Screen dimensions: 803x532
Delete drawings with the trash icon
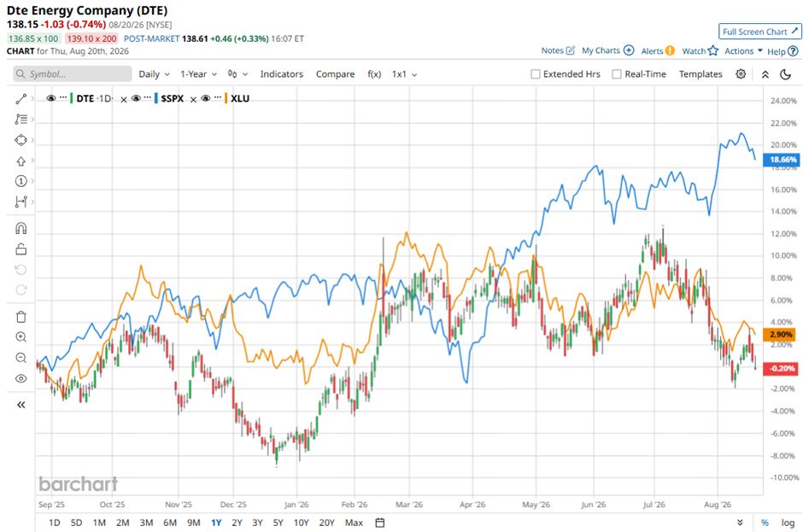pyautogui.click(x=21, y=317)
